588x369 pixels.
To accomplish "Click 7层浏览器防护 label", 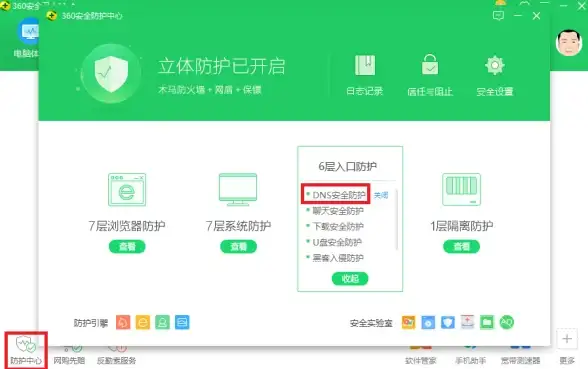I will coord(127,226).
